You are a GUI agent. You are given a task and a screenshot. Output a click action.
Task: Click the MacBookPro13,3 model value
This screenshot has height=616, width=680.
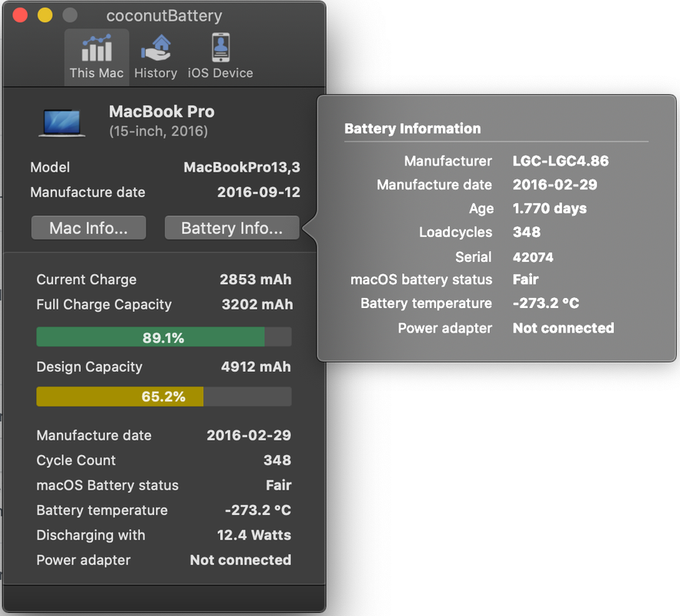pos(242,167)
